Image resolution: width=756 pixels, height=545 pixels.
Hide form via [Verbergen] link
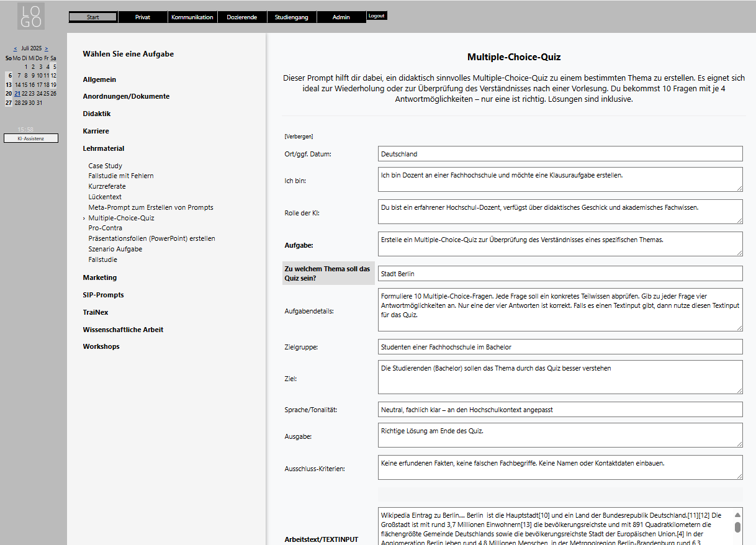(299, 136)
